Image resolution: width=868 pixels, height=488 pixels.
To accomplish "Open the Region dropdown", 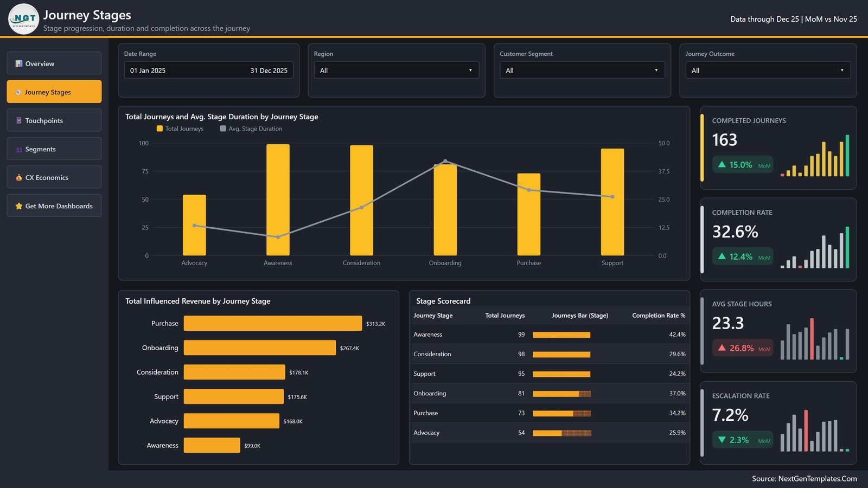I will [397, 70].
